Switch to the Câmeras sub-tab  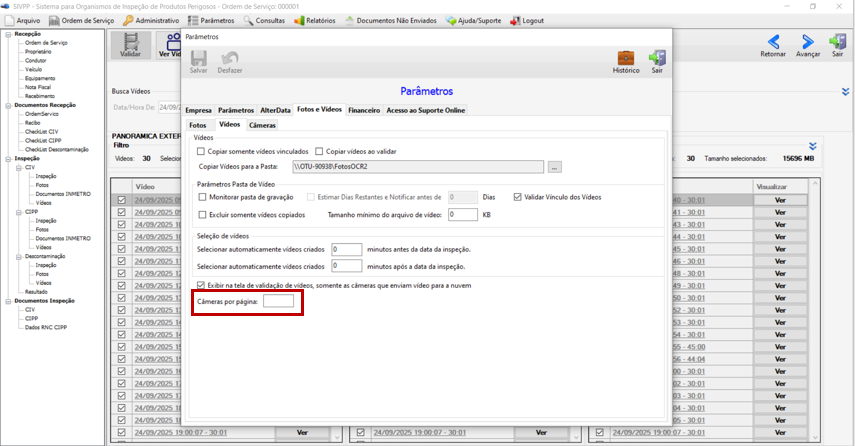[x=262, y=125]
